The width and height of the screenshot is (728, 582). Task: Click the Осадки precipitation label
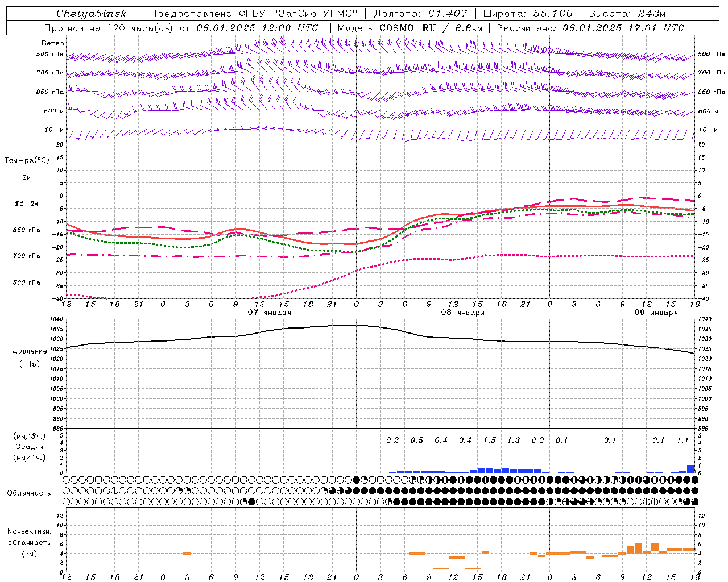(x=30, y=447)
